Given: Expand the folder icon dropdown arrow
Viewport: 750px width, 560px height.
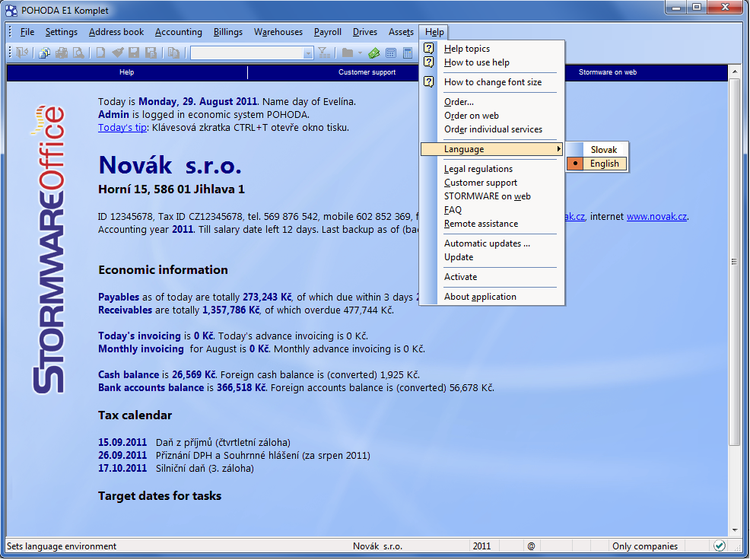Looking at the screenshot, I should click(x=361, y=52).
